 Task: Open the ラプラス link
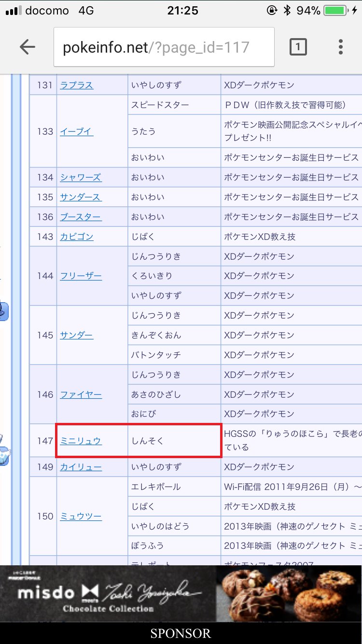pos(76,85)
